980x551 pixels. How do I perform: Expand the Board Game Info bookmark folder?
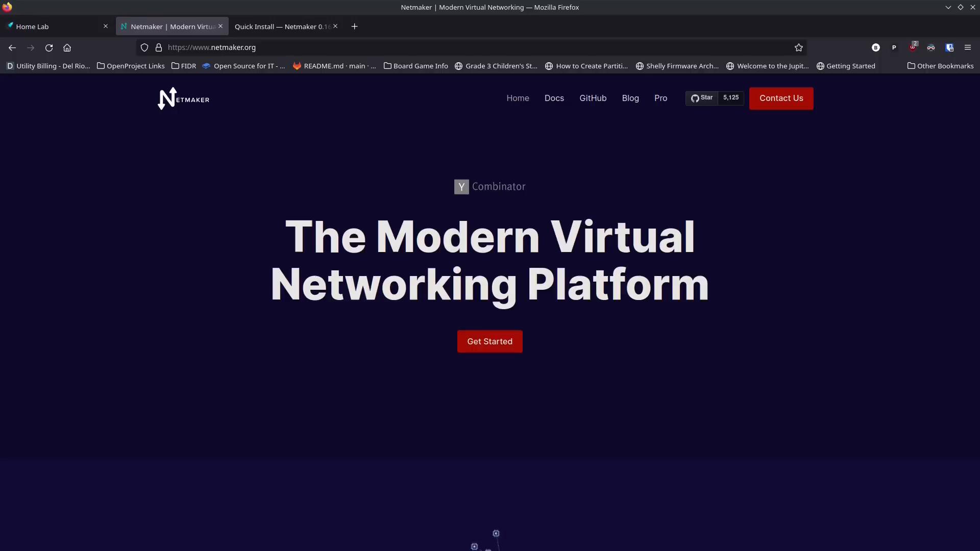415,66
